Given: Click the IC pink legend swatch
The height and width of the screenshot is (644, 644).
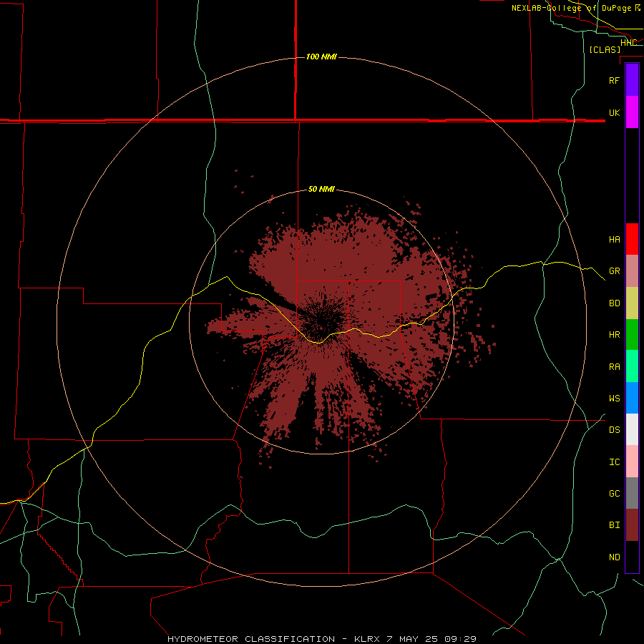Looking at the screenshot, I should click(x=632, y=462).
